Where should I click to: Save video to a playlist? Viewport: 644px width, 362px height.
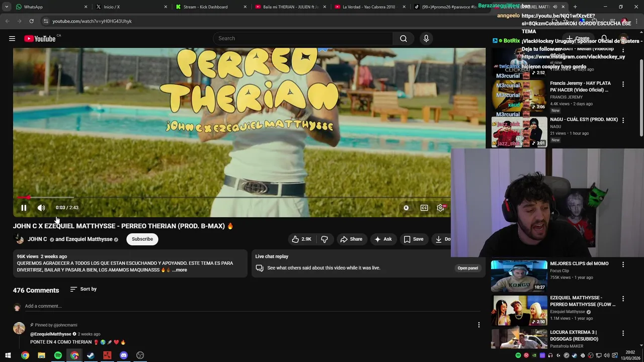point(414,239)
